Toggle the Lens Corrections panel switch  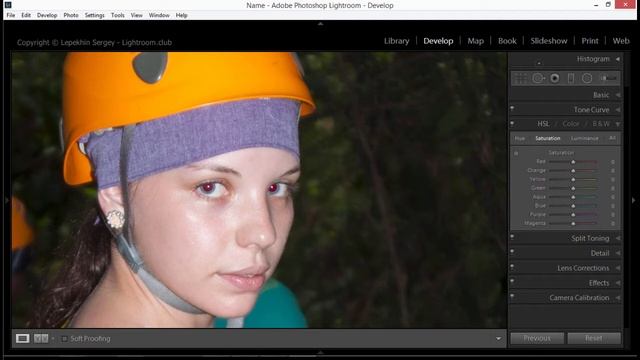click(x=512, y=267)
